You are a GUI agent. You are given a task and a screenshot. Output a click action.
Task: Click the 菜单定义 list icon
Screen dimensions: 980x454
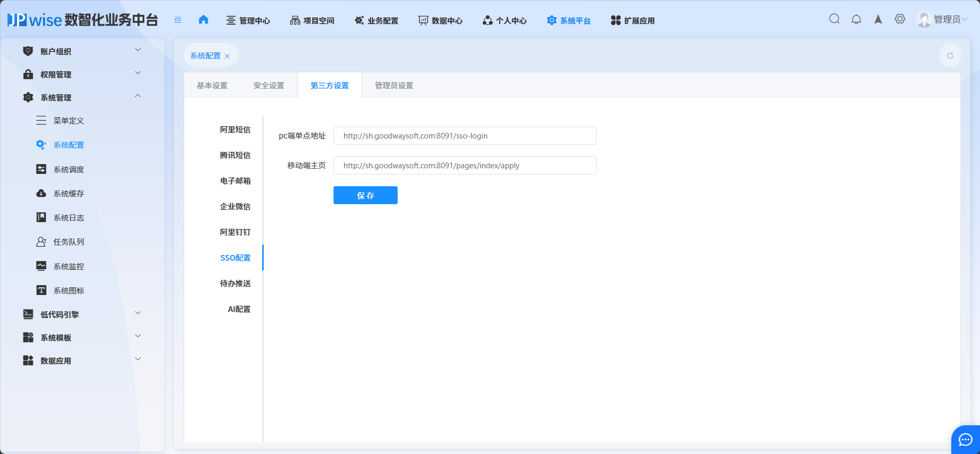click(x=41, y=121)
